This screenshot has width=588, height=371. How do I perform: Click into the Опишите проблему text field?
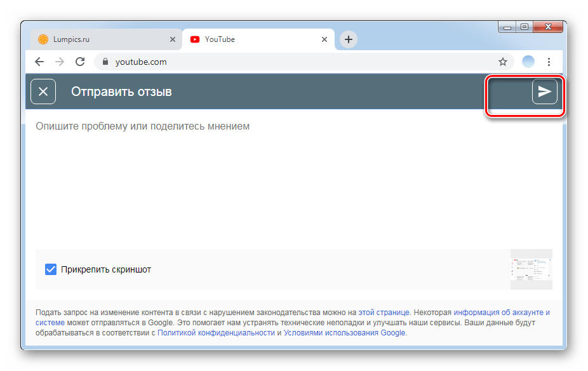click(293, 180)
